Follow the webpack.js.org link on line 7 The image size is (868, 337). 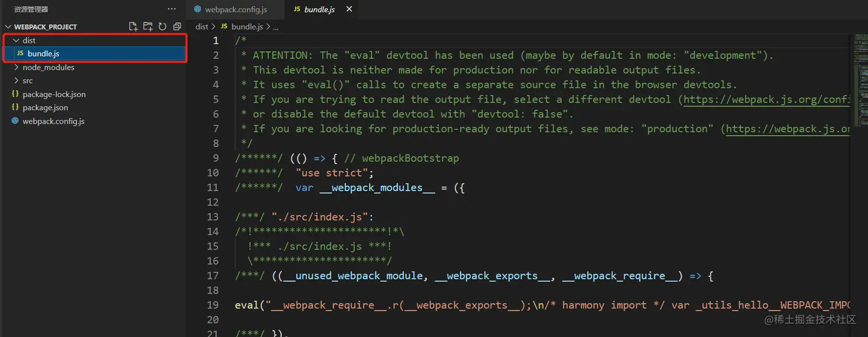(788, 129)
